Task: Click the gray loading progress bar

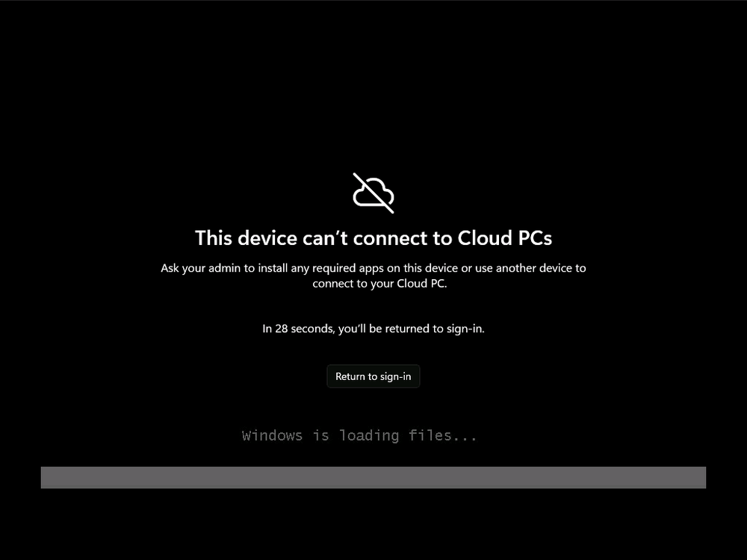Action: 373,477
